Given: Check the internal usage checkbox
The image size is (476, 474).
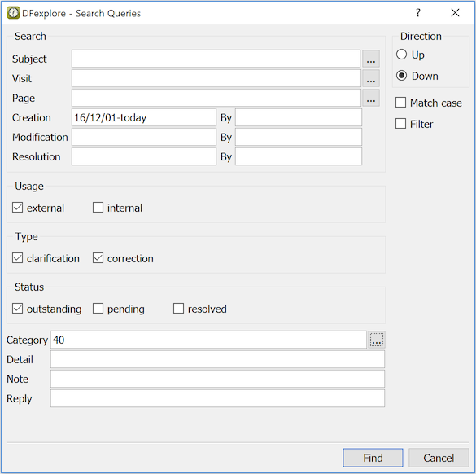Looking at the screenshot, I should 98,208.
